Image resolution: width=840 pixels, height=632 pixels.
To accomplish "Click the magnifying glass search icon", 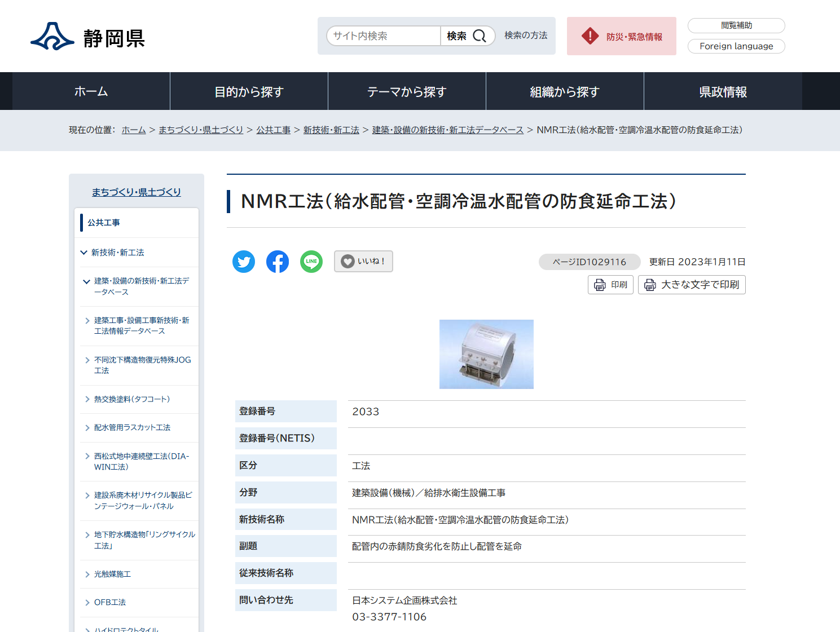I will (x=480, y=36).
